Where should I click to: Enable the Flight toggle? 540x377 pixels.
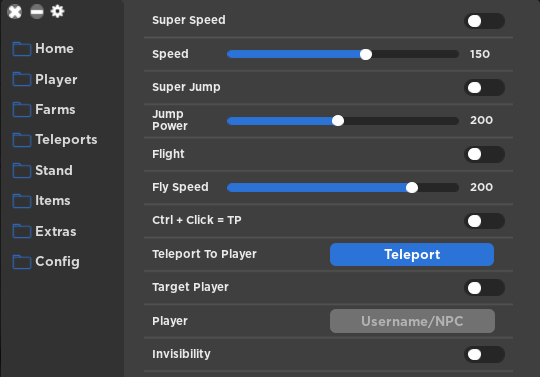coord(484,154)
